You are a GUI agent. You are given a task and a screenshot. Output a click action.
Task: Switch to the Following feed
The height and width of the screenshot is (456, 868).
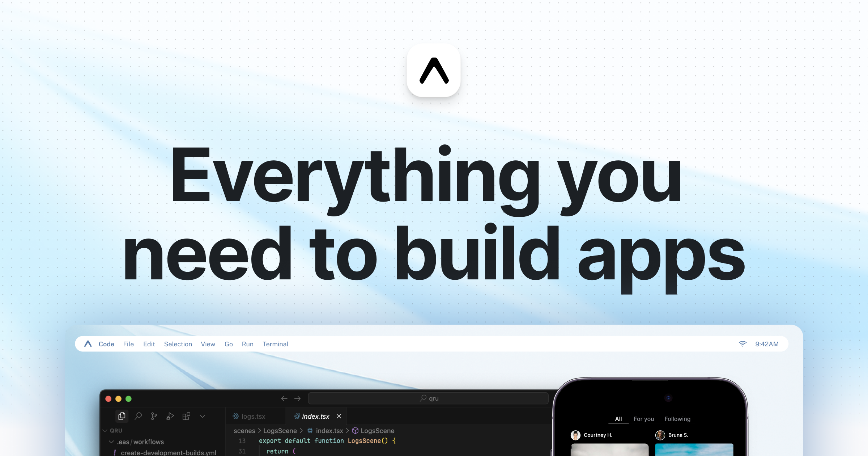tap(677, 419)
